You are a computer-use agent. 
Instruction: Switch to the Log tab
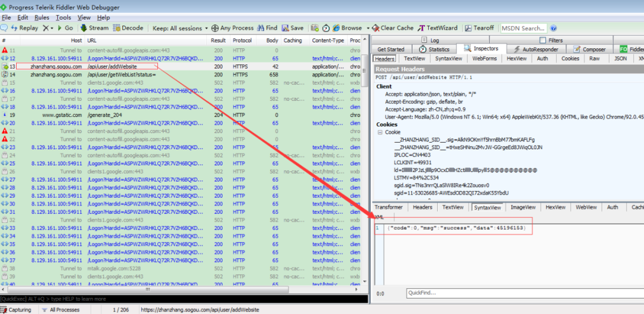430,40
